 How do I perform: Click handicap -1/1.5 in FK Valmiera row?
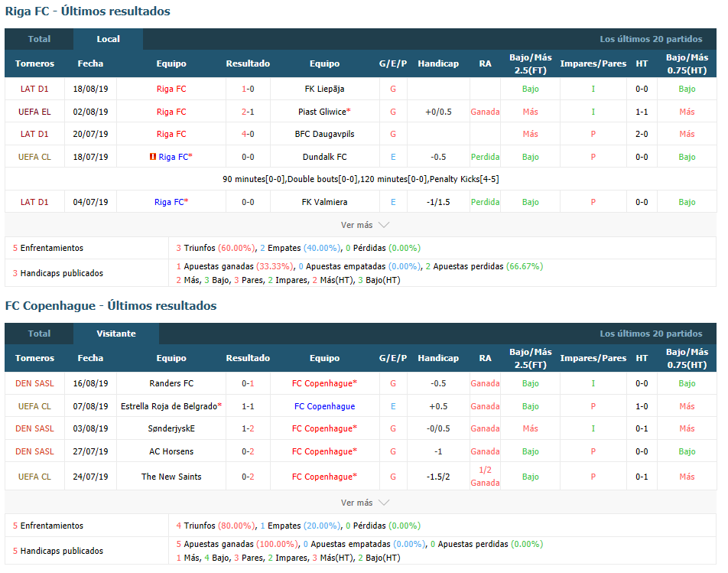click(438, 202)
